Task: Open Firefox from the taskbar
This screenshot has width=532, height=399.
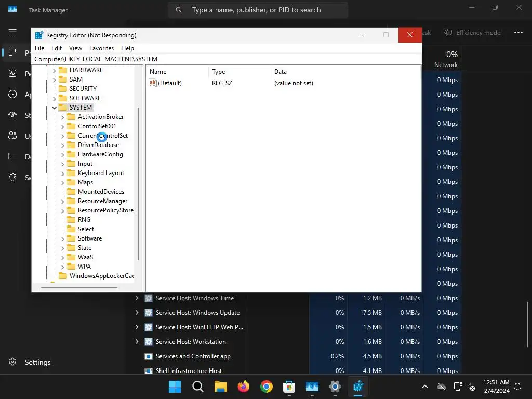Action: 243,387
